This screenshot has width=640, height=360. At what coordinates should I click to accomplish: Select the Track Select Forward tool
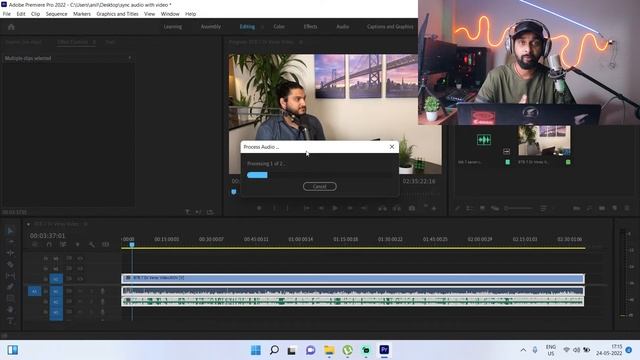pyautogui.click(x=10, y=242)
